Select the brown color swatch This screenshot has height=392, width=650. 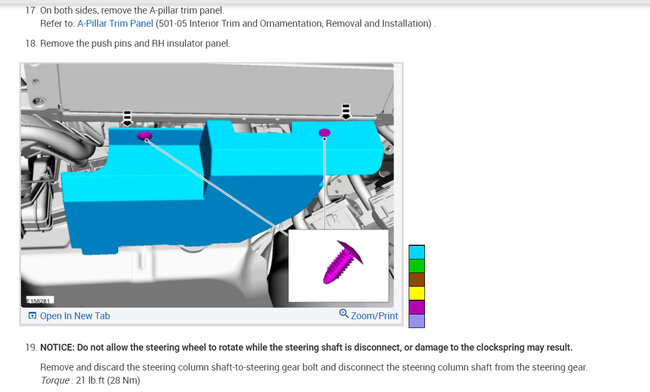coord(417,280)
